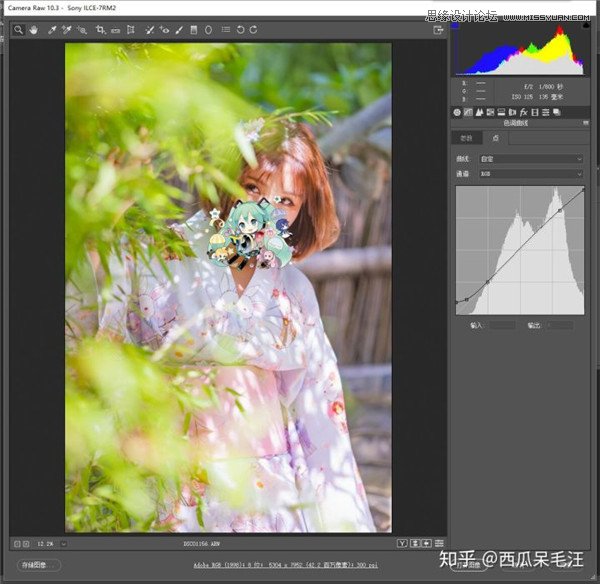The image size is (600, 584).
Task: Select the Spot Removal tool
Action: click(150, 30)
